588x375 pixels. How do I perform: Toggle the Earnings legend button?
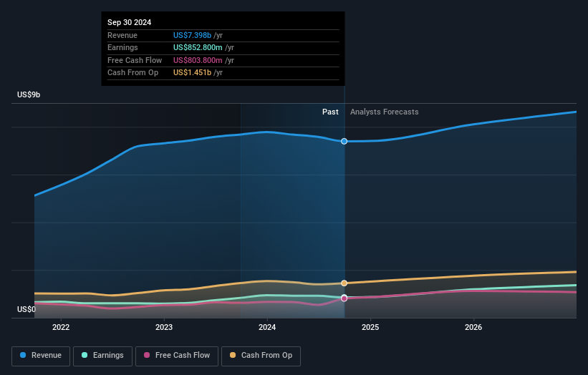(x=102, y=356)
